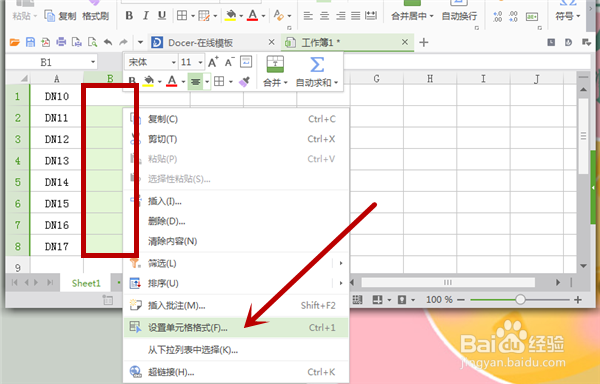Click the zoom in plus button
The height and width of the screenshot is (384, 600).
tap(578, 300)
